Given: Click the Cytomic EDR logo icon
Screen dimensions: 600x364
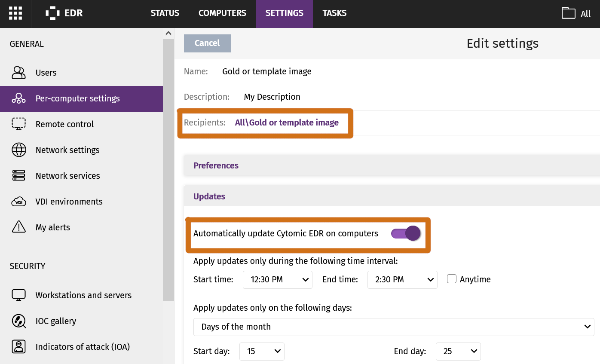Looking at the screenshot, I should point(52,13).
